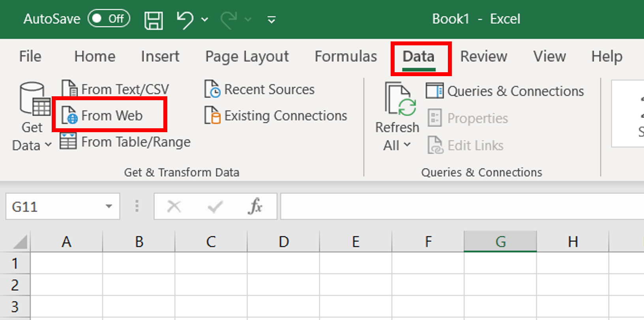Click the Undo arrow icon
644x320 pixels.
coord(185,19)
